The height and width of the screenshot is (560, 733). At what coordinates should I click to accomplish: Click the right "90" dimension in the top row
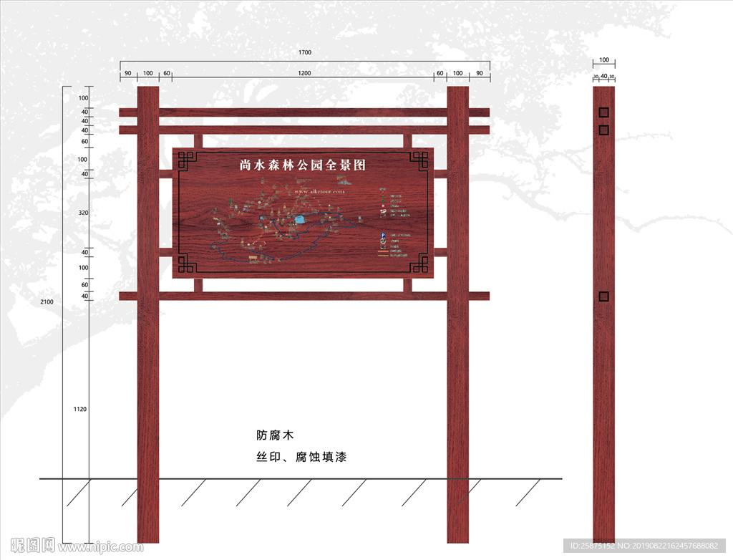point(480,74)
